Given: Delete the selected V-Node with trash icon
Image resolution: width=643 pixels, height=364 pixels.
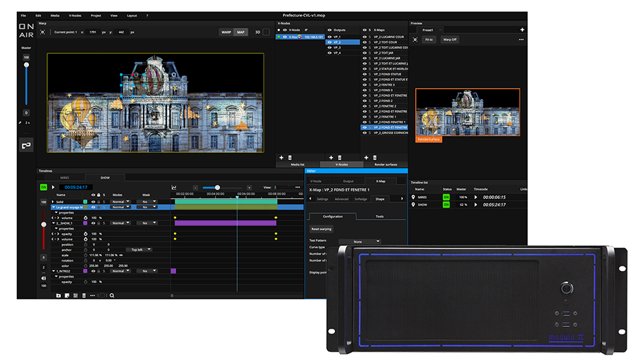Looking at the screenshot, I should (x=290, y=158).
